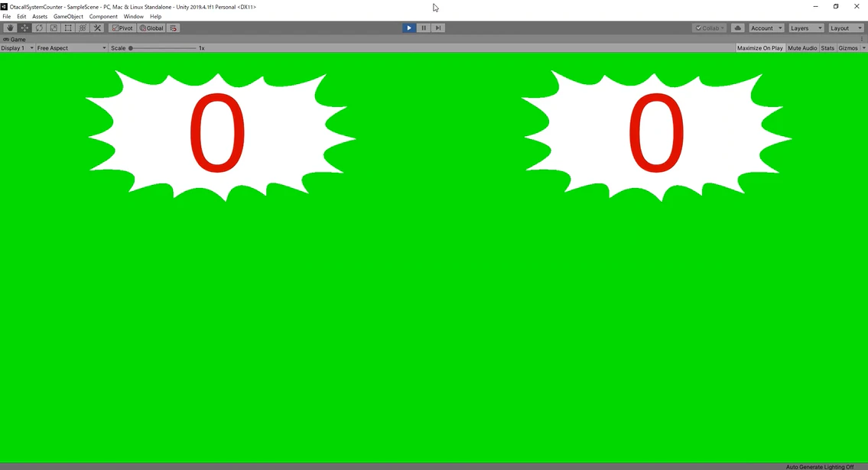
Task: Toggle Gizmos in Game view
Action: click(x=848, y=48)
